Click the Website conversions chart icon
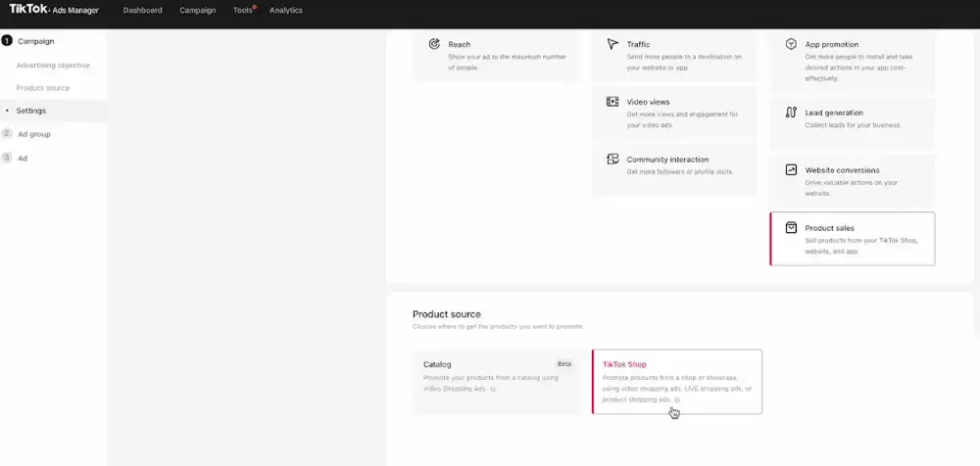 click(791, 170)
